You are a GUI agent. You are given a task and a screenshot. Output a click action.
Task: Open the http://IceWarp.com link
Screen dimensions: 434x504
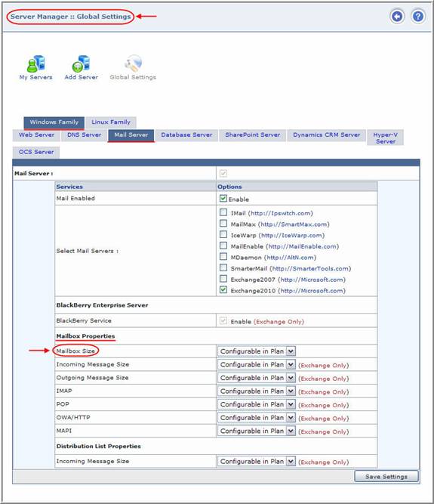tap(292, 236)
